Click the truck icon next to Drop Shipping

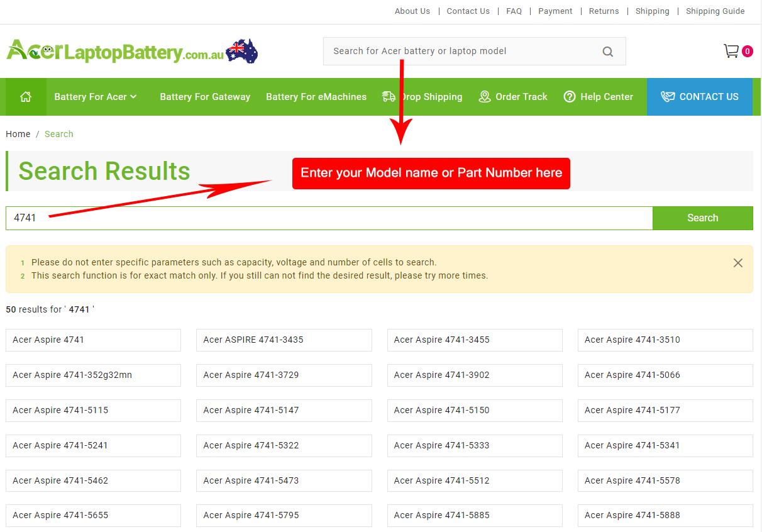[389, 96]
